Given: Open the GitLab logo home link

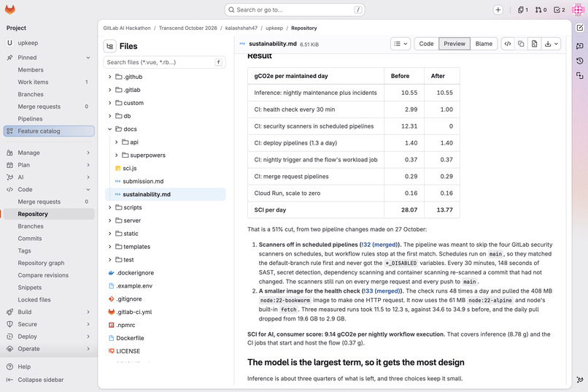Looking at the screenshot, I should [x=10, y=9].
